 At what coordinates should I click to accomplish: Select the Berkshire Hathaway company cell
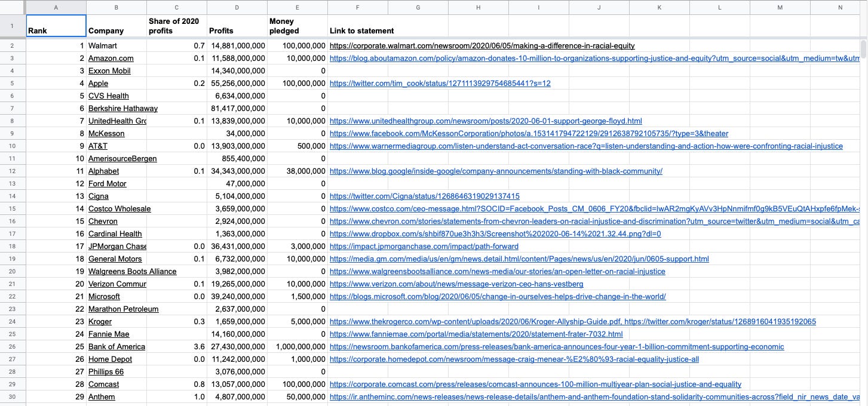pyautogui.click(x=116, y=109)
